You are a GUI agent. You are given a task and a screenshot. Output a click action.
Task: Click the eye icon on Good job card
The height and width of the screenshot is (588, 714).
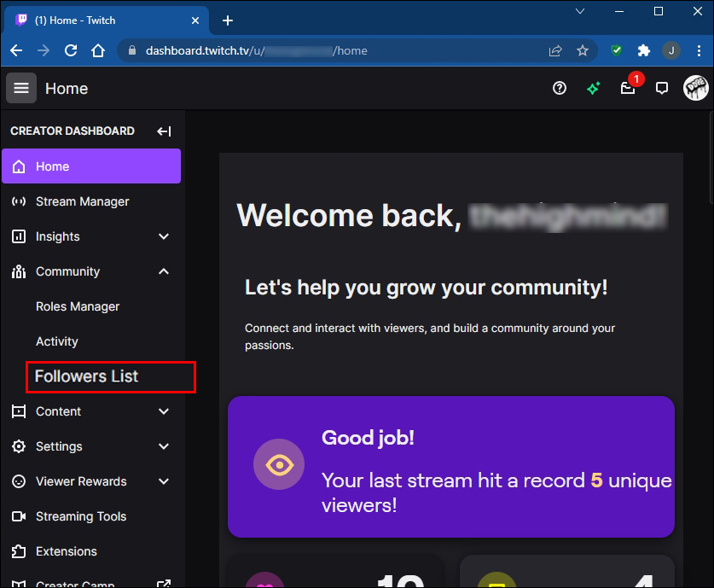point(279,464)
